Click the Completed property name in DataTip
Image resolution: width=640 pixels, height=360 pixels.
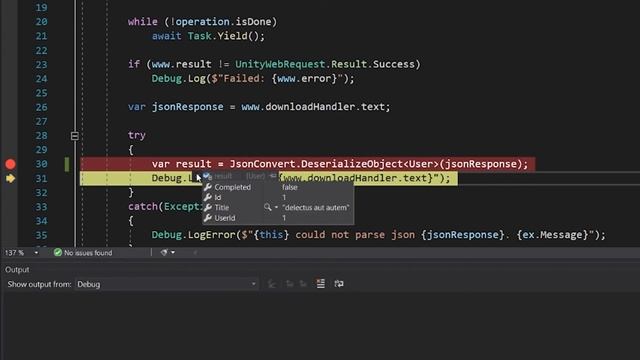coord(233,187)
